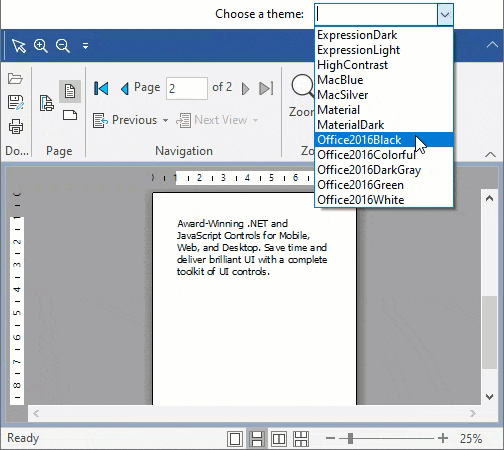Choose the Office2016DarkGray theme
The width and height of the screenshot is (504, 450).
point(384,170)
